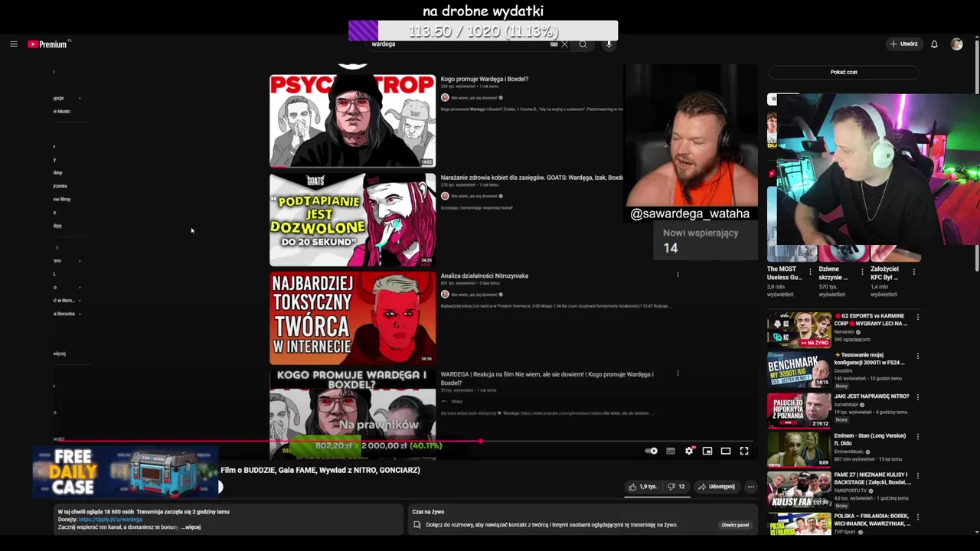
Task: Expand the sidebar chevron arrow
Action: click(57, 248)
